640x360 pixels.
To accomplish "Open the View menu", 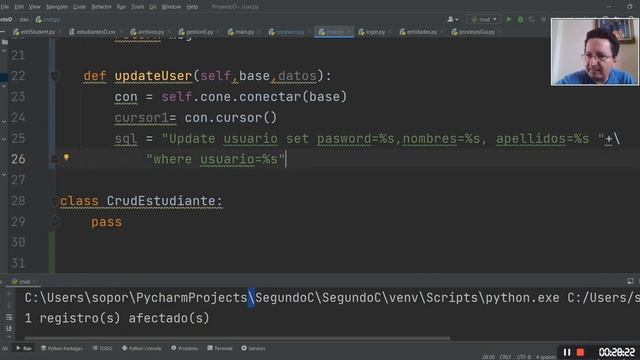I will tap(35, 7).
